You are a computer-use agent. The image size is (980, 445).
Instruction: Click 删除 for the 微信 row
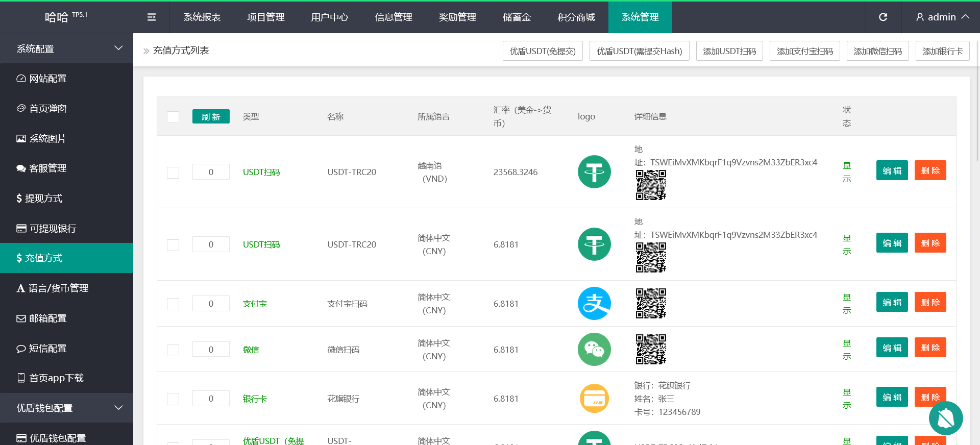[930, 348]
